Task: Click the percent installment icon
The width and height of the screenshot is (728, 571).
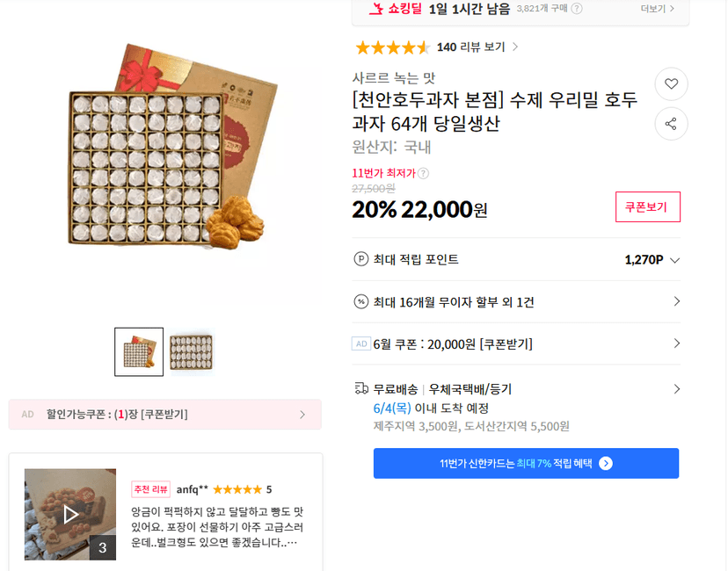Action: click(360, 302)
